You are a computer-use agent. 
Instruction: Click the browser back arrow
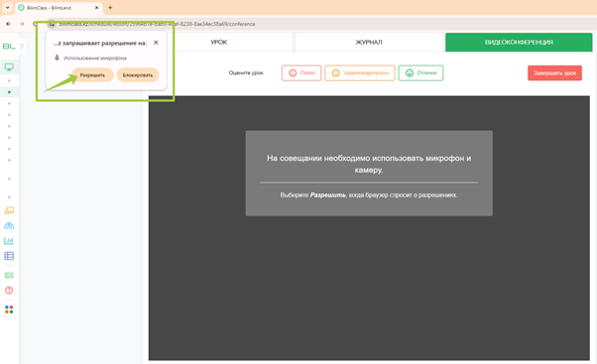(x=8, y=24)
